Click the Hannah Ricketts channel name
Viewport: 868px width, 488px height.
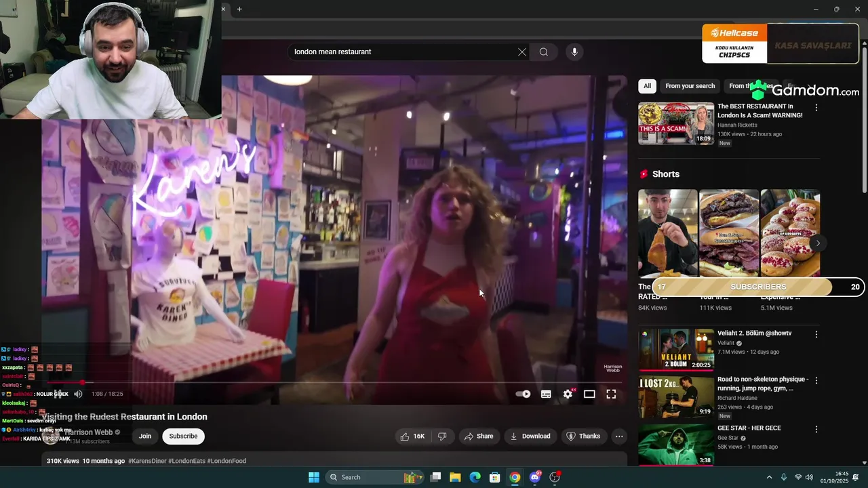(737, 125)
